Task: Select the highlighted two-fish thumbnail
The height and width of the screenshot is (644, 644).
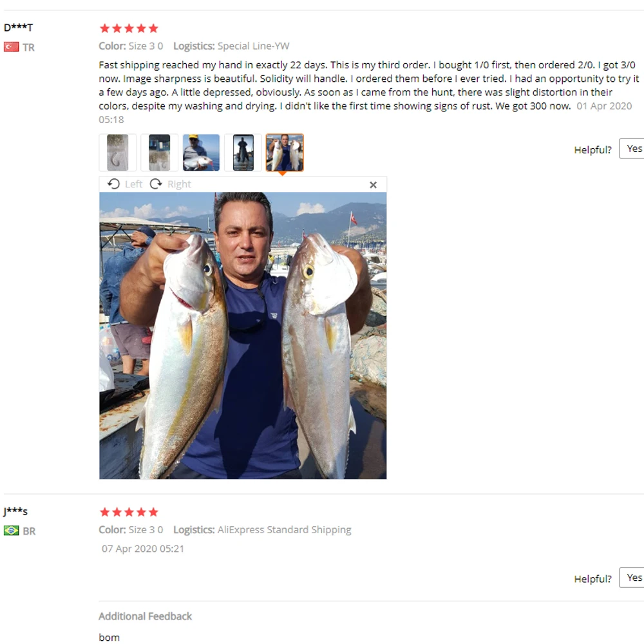Action: pyautogui.click(x=285, y=153)
